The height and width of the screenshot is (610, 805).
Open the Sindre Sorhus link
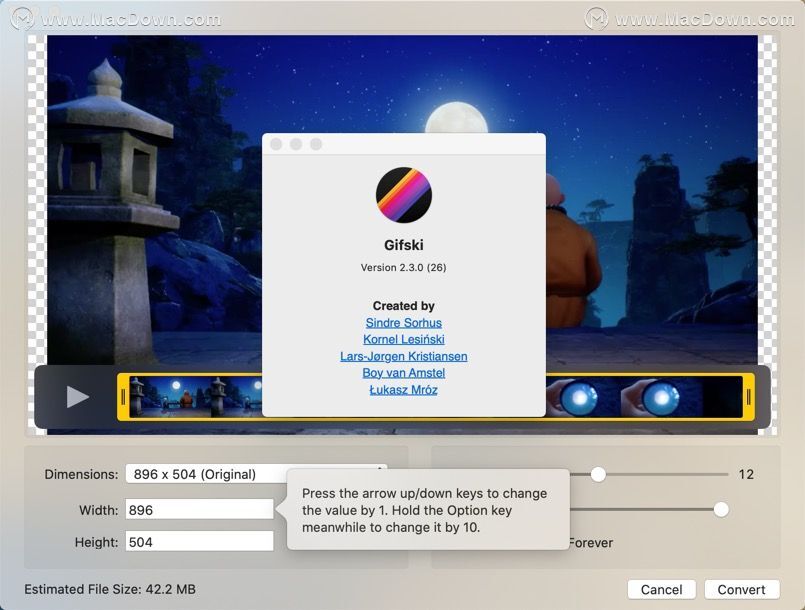tap(404, 322)
